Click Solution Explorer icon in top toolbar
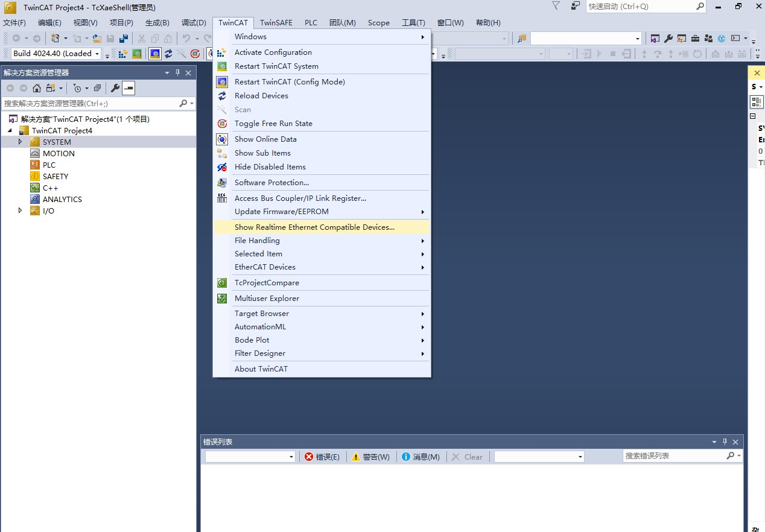This screenshot has height=532, width=765. [655, 38]
